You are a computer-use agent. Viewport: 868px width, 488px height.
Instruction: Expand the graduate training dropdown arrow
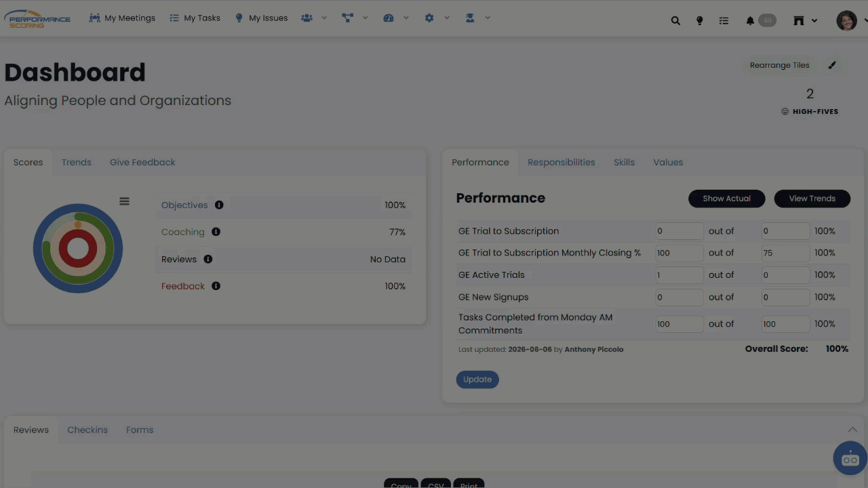[x=487, y=18]
